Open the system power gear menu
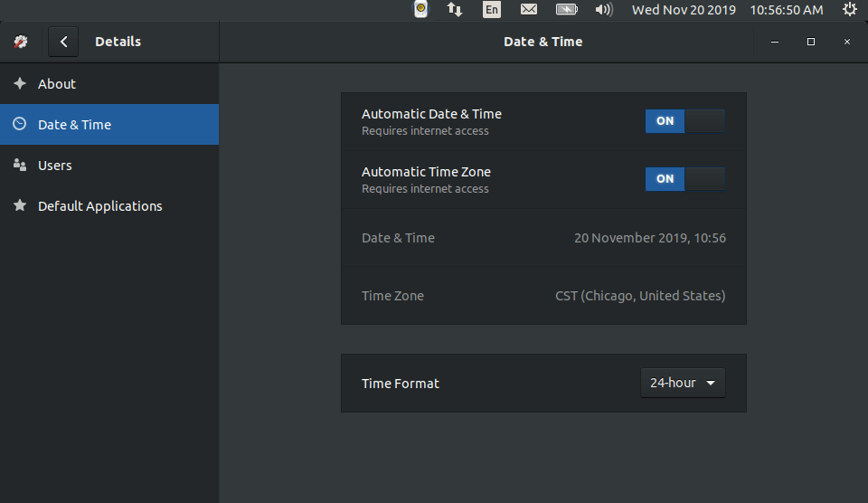This screenshot has width=868, height=503. tap(849, 10)
